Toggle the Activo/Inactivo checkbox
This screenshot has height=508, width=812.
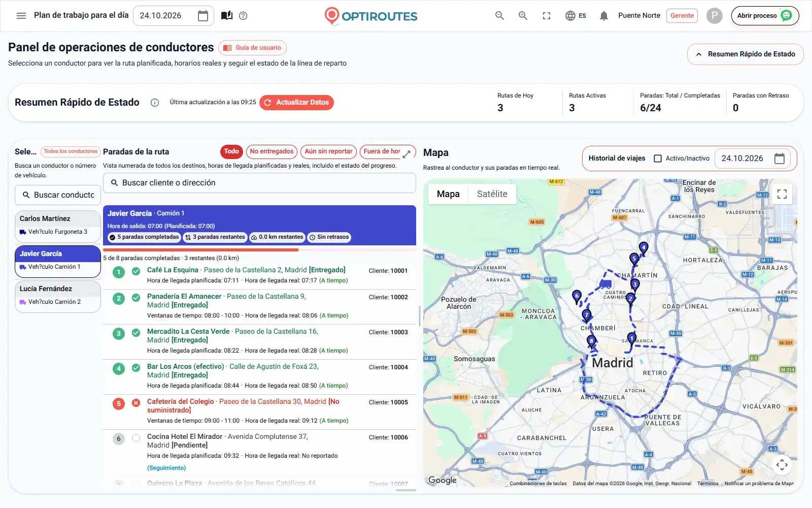tap(658, 158)
